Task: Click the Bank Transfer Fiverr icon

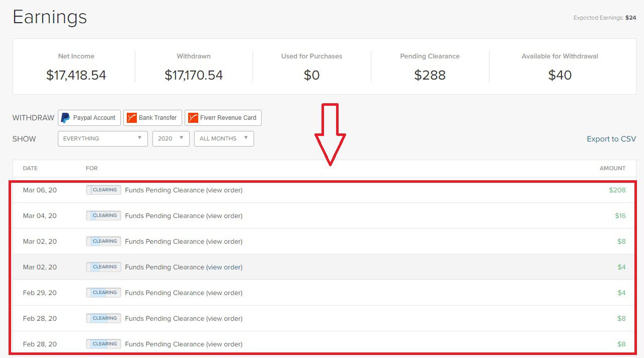Action: 131,118
